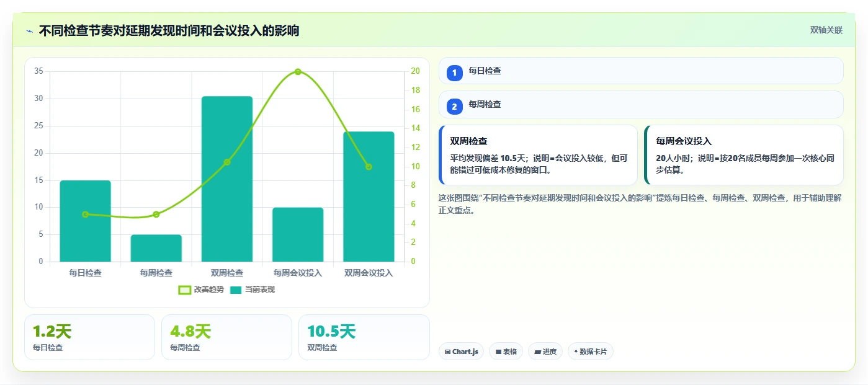
Task: Click the 每周检查 bar in chart
Action: [156, 248]
